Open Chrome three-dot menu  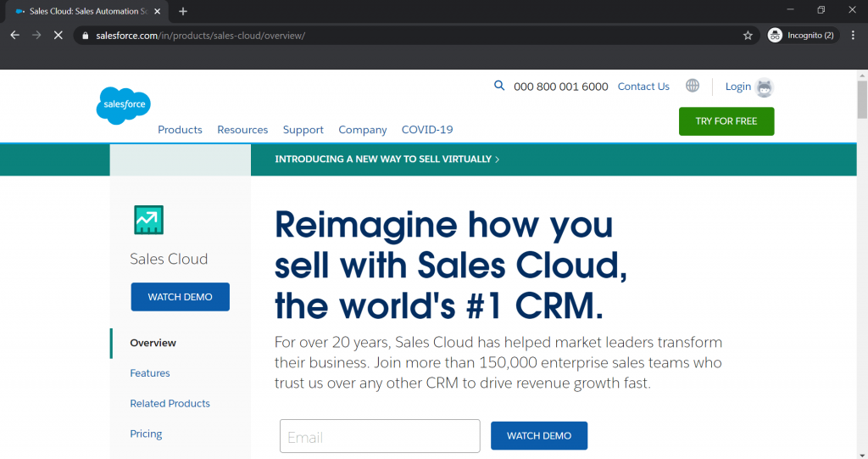853,36
